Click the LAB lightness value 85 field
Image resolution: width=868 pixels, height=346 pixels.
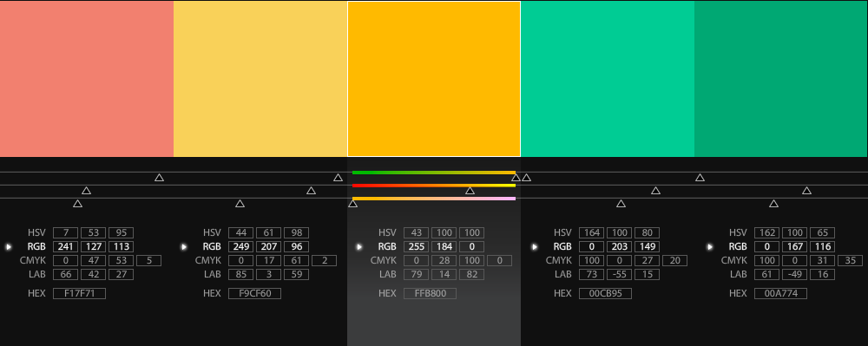click(x=241, y=274)
